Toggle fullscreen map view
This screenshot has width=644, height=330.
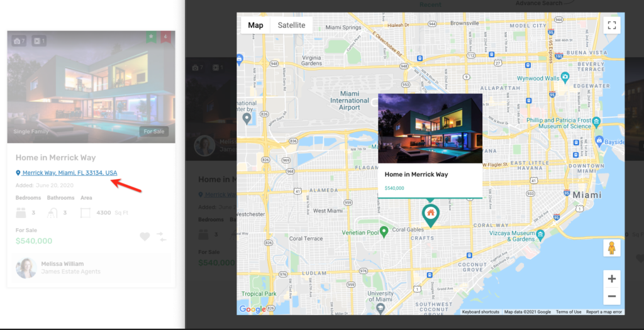(611, 25)
